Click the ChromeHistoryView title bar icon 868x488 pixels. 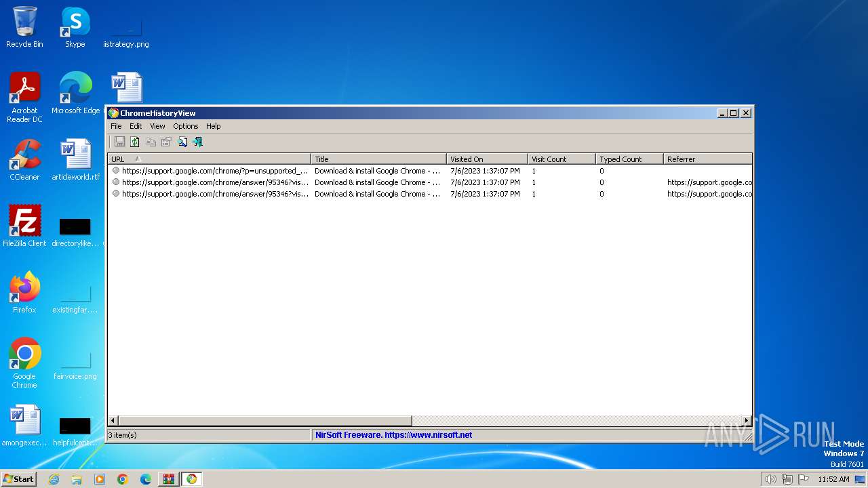pos(113,113)
